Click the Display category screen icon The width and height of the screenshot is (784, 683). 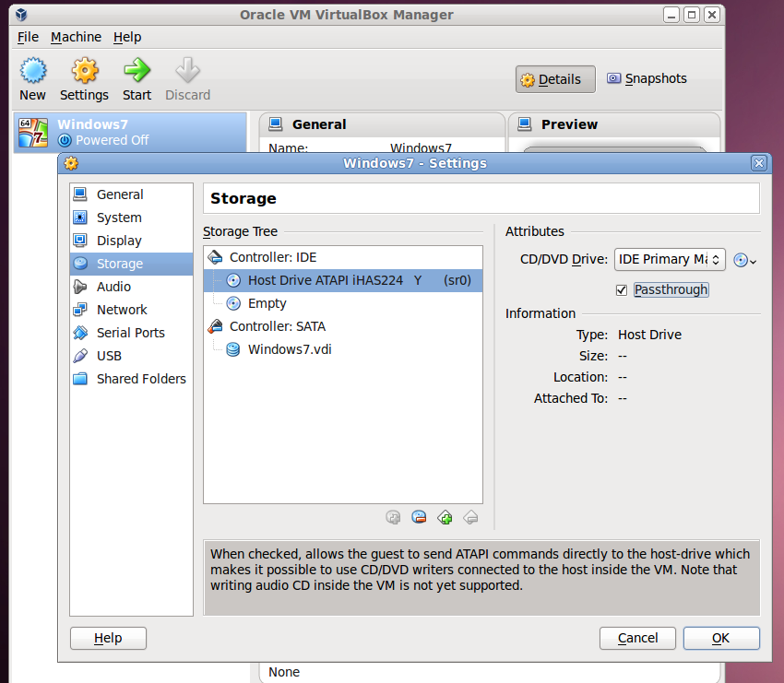[x=80, y=241]
